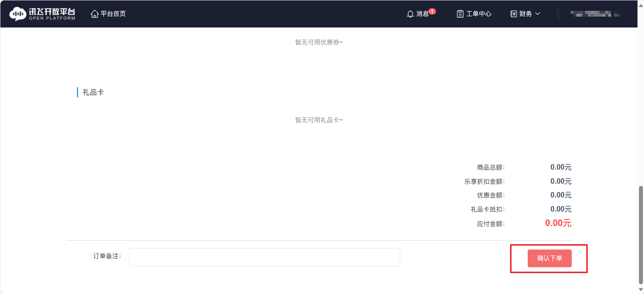Viewport: 644px width, 294px height.
Task: Click the house icon beside 平台首页
Action: pyautogui.click(x=94, y=14)
